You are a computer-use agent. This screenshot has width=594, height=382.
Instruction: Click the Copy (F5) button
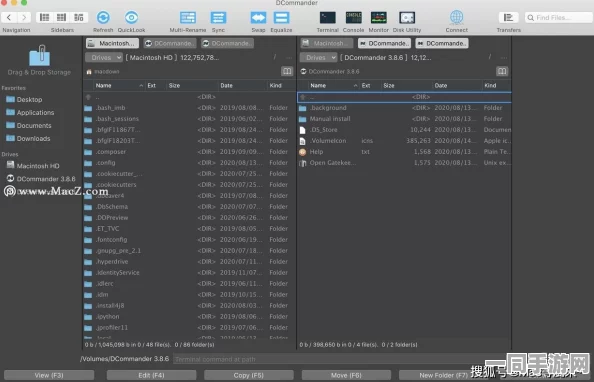(249, 375)
